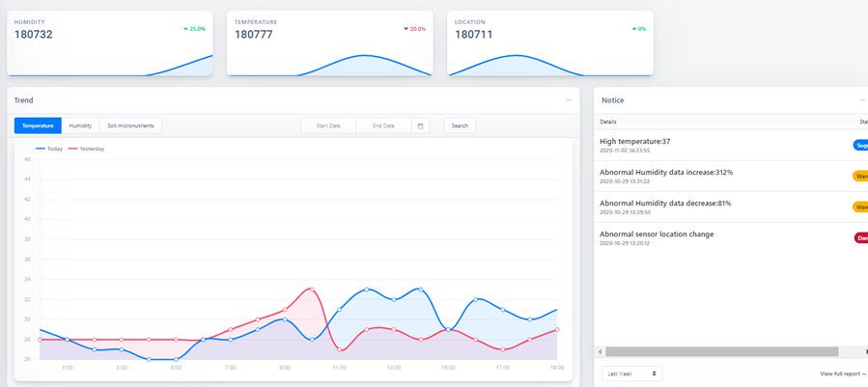Open the Last Week dropdown

pyautogui.click(x=631, y=373)
